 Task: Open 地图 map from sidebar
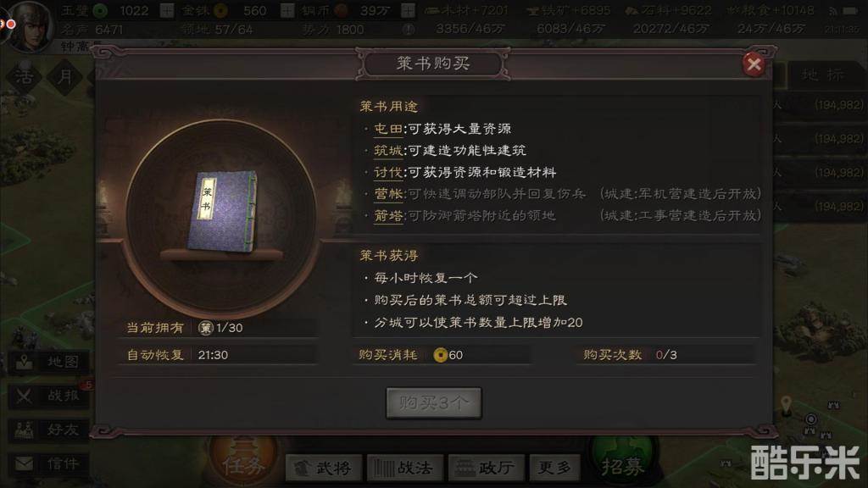tap(48, 363)
